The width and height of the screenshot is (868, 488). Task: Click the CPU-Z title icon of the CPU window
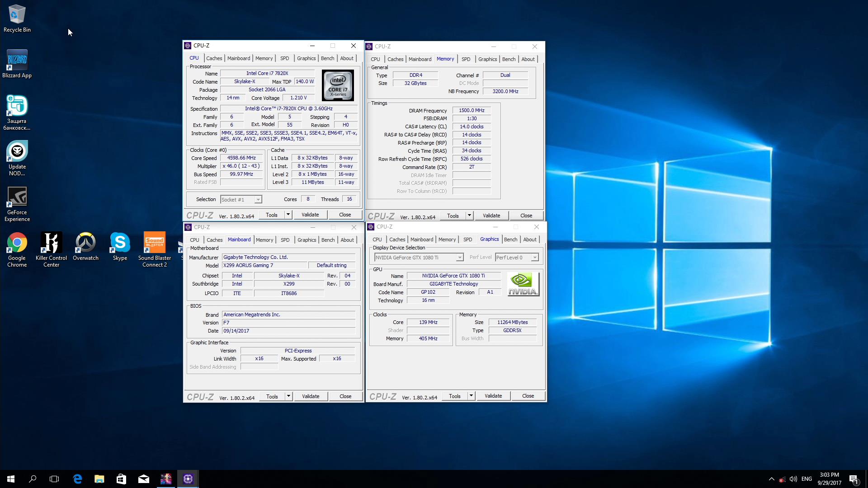[188, 46]
